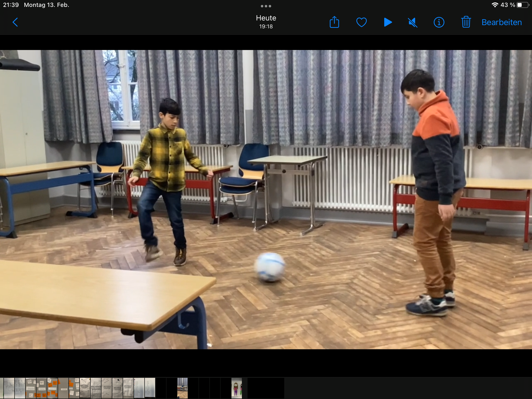Toggle the muted speaker icon
Screen dimensions: 532x399
[x=413, y=22]
